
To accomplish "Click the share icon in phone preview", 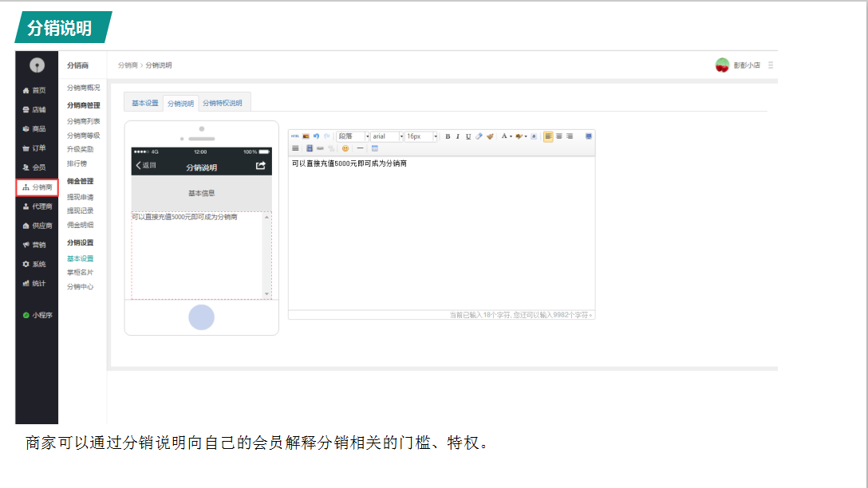I will click(x=260, y=166).
